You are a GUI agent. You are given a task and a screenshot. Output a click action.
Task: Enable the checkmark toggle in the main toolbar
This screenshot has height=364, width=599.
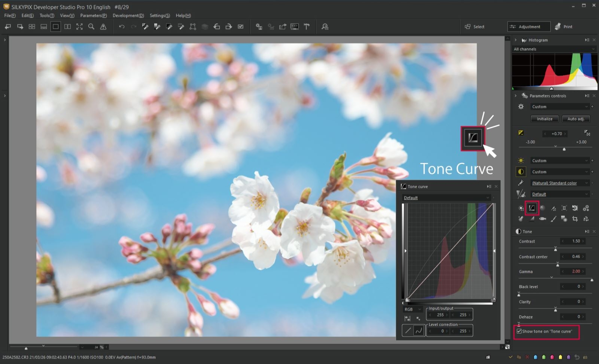[240, 27]
